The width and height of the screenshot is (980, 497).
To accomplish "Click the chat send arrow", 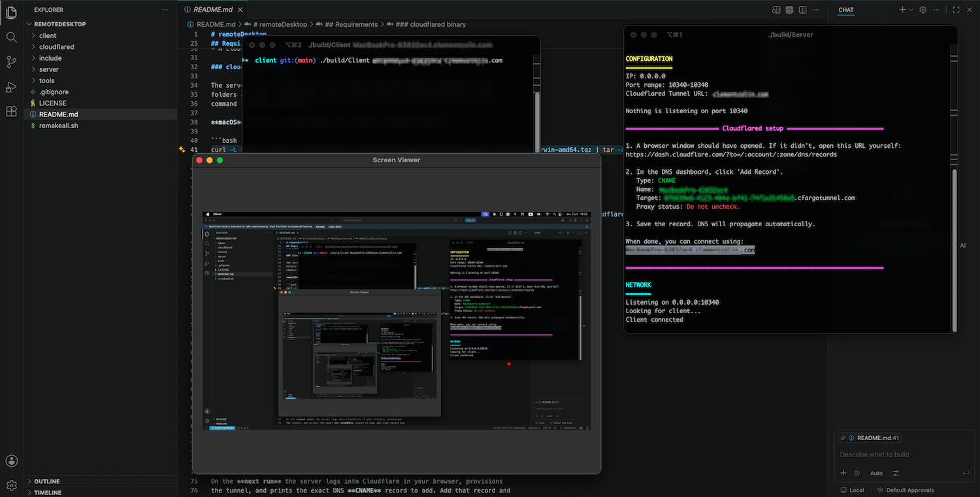I will pyautogui.click(x=966, y=473).
